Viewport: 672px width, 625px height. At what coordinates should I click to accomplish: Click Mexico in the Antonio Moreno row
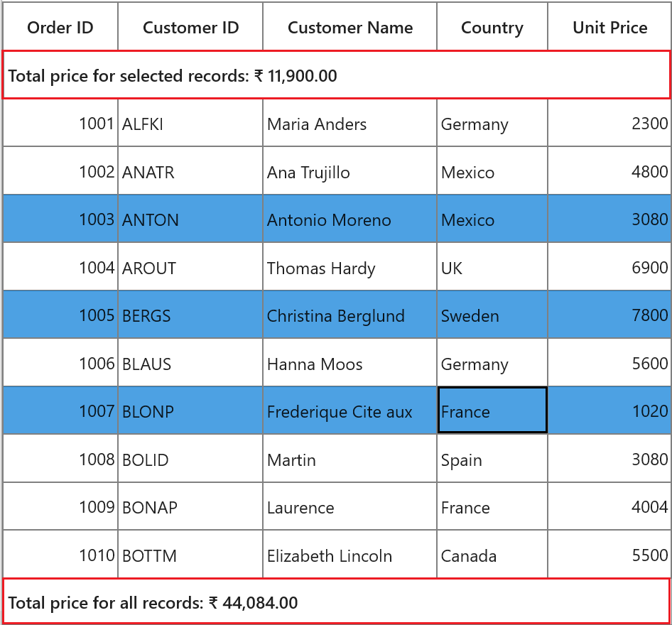(492, 219)
